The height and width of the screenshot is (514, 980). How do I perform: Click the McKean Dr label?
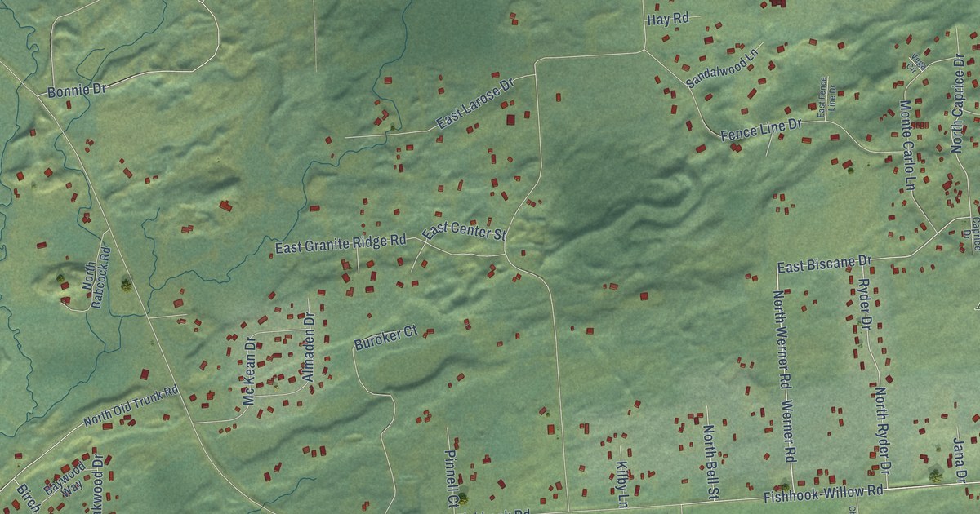(250, 371)
